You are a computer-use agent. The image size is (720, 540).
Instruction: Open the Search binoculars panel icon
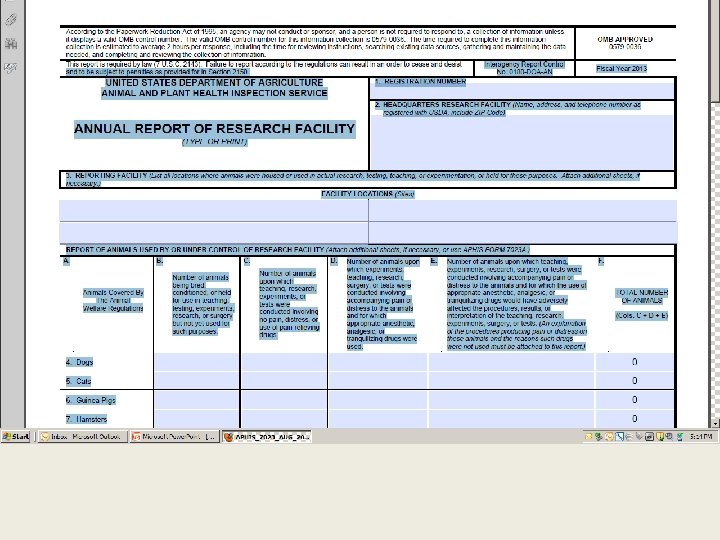[x=11, y=44]
